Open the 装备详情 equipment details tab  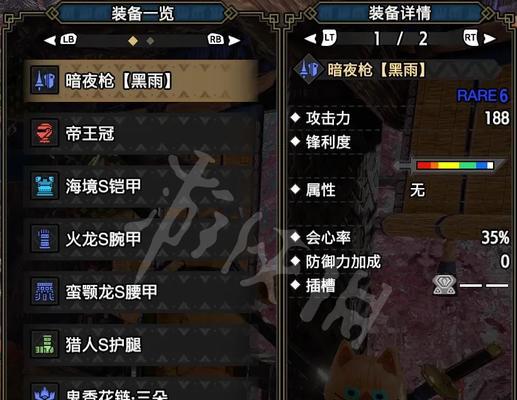(x=400, y=14)
